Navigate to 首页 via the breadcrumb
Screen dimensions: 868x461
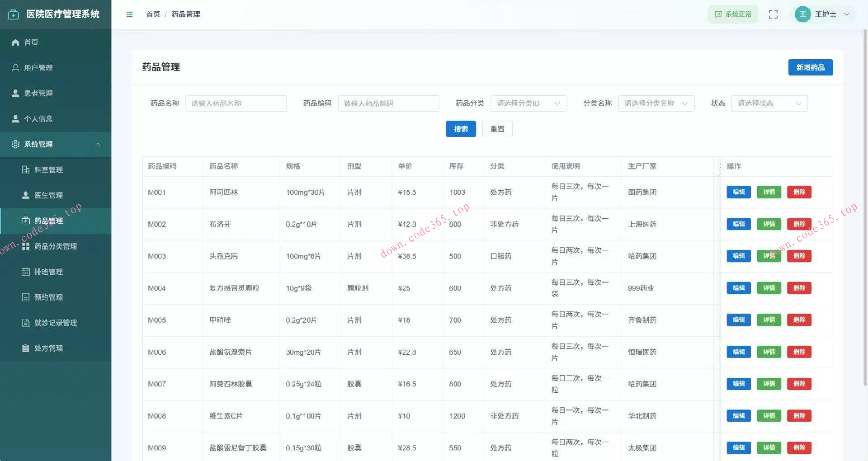coord(152,14)
